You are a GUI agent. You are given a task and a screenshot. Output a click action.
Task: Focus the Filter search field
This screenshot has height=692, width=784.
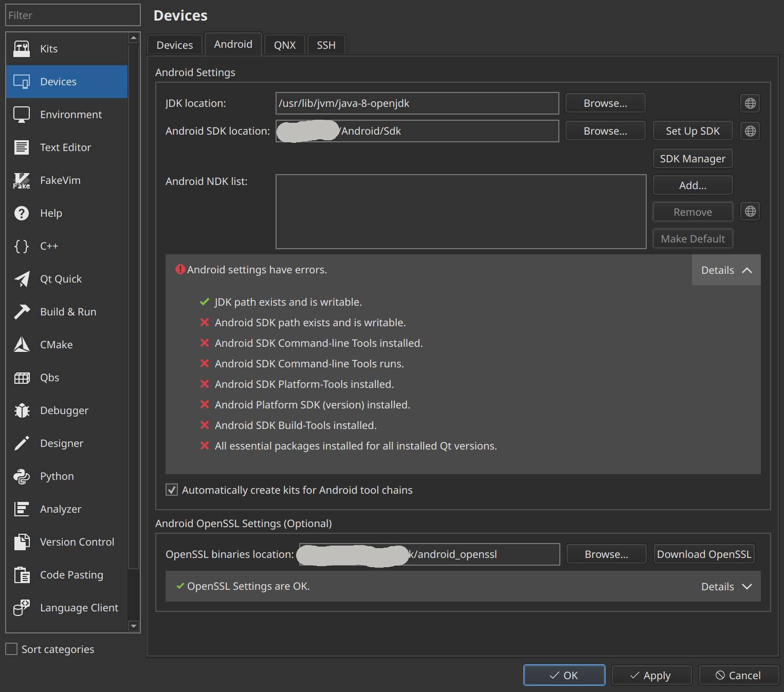[x=73, y=15]
